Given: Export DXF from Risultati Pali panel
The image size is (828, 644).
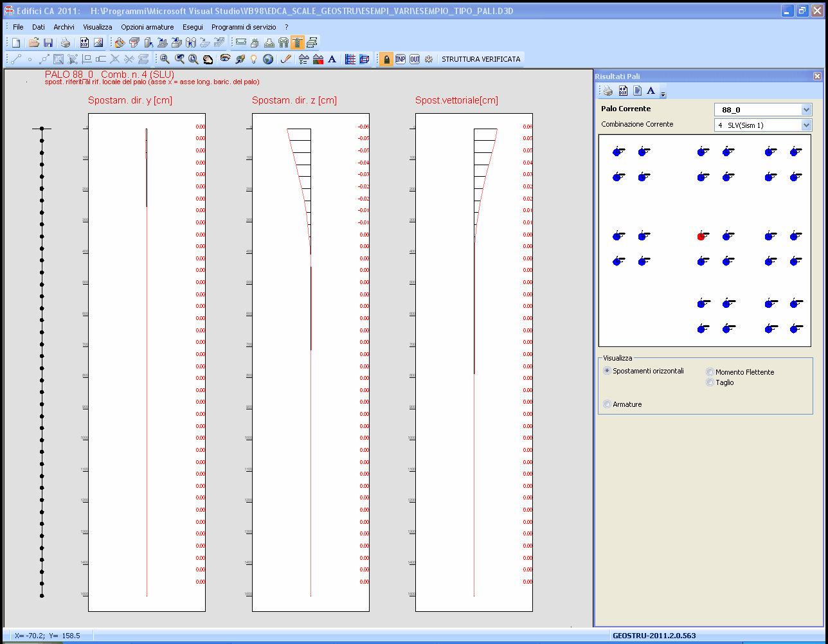Looking at the screenshot, I should point(622,91).
